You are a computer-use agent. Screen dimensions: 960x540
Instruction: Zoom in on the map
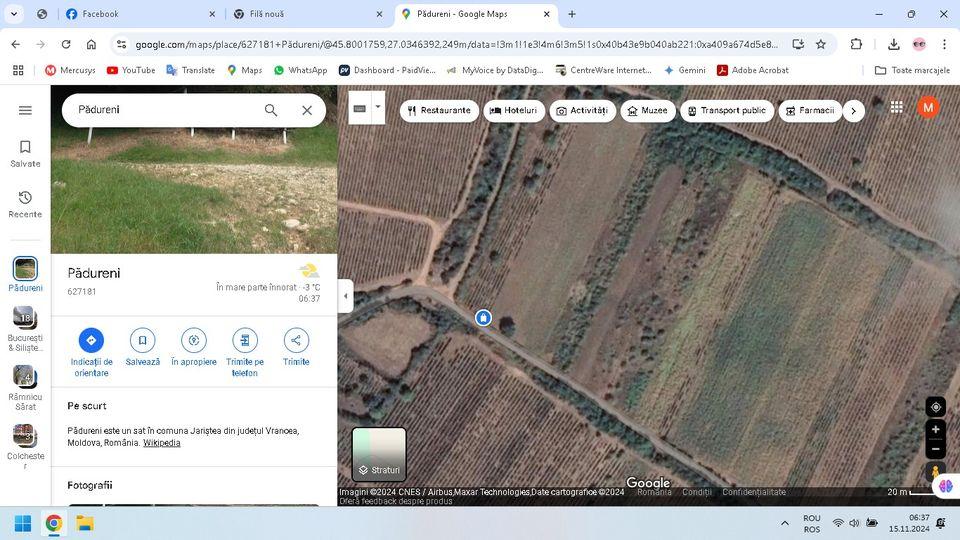click(x=935, y=429)
